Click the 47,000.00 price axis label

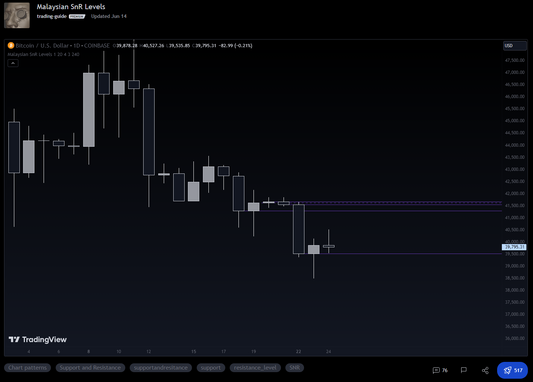(x=515, y=72)
